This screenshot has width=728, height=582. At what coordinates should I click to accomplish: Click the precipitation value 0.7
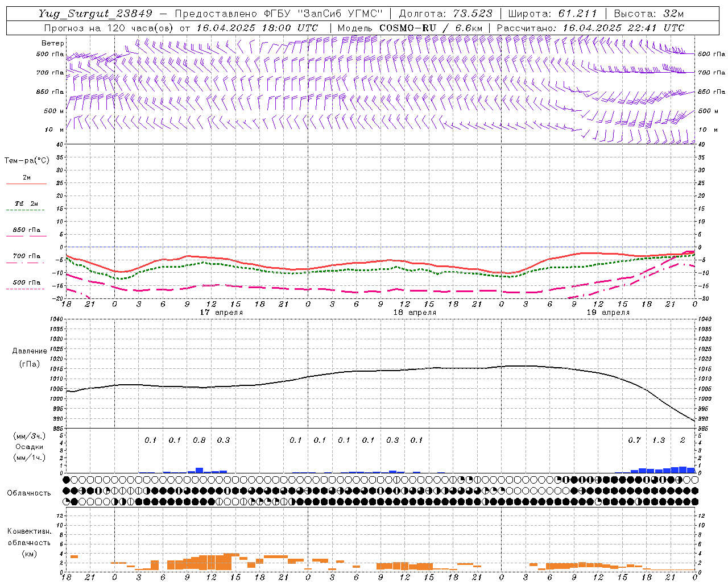634,440
